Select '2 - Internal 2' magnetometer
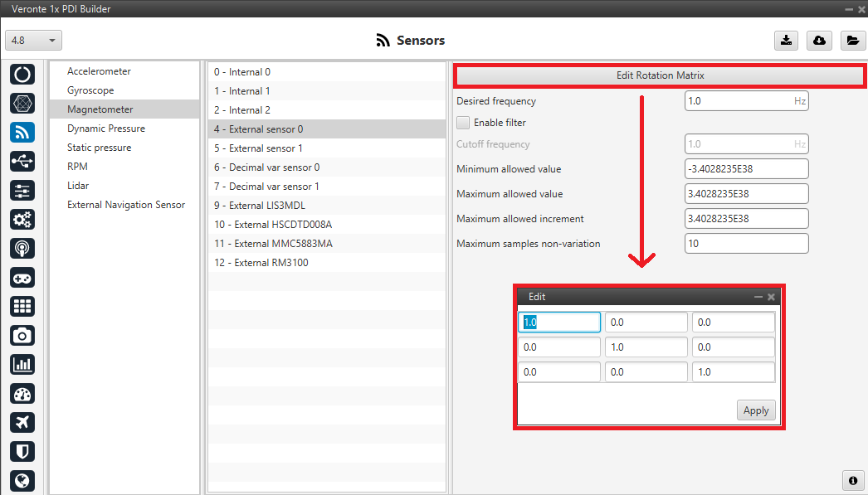Image resolution: width=868 pixels, height=495 pixels. point(327,110)
